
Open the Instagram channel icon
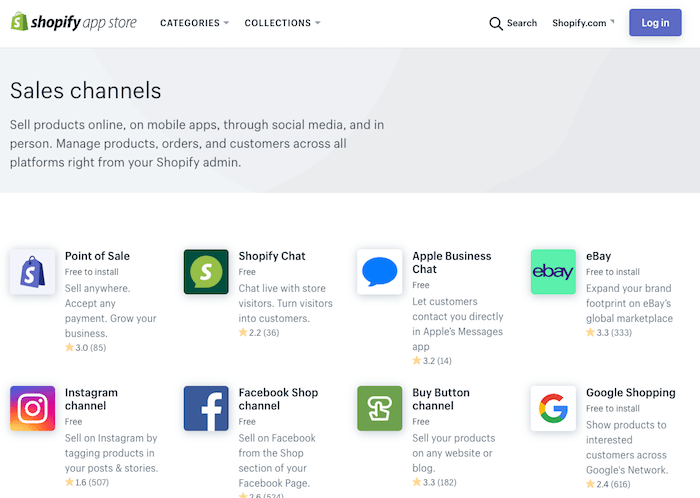[x=33, y=408]
